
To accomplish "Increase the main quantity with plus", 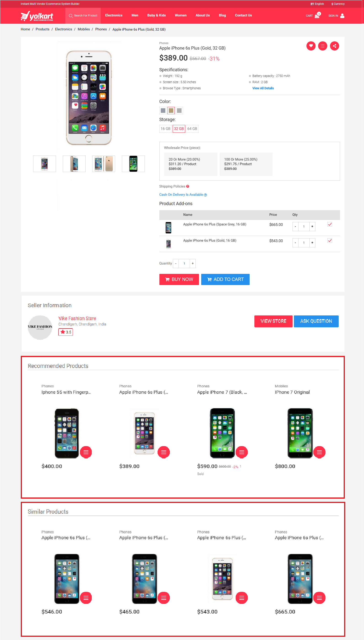I will [193, 263].
